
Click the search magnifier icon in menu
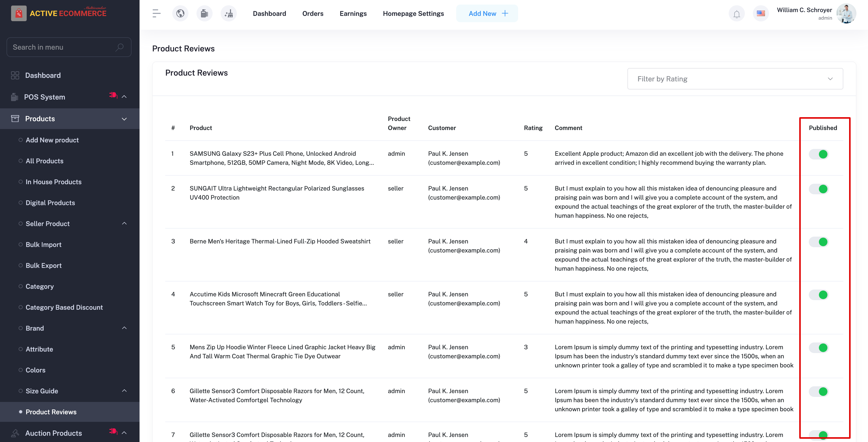119,47
